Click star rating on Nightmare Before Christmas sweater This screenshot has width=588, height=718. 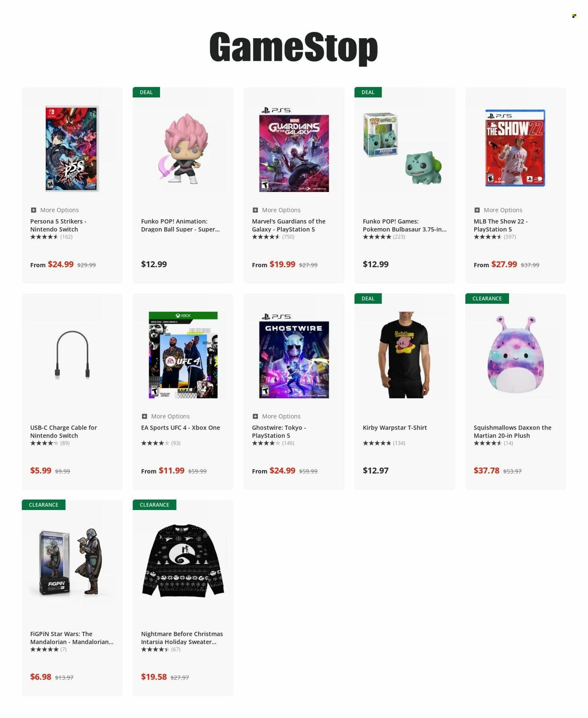pyautogui.click(x=155, y=649)
